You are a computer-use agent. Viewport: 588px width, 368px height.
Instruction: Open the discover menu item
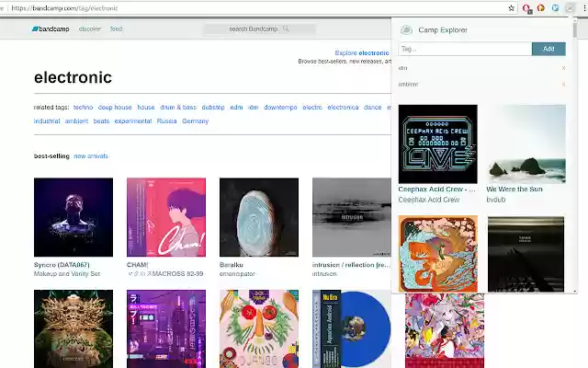[x=90, y=29]
